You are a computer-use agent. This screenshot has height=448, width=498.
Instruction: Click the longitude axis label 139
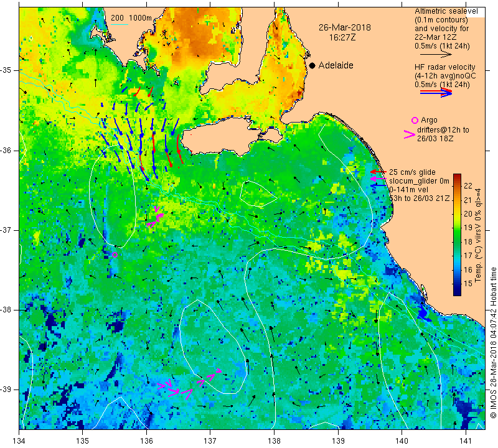[x=338, y=441]
